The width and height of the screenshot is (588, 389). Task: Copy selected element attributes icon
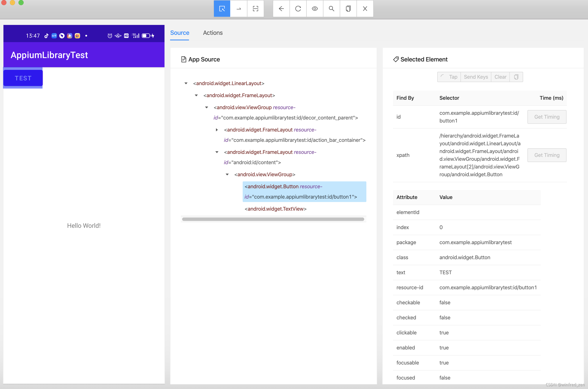pyautogui.click(x=516, y=77)
